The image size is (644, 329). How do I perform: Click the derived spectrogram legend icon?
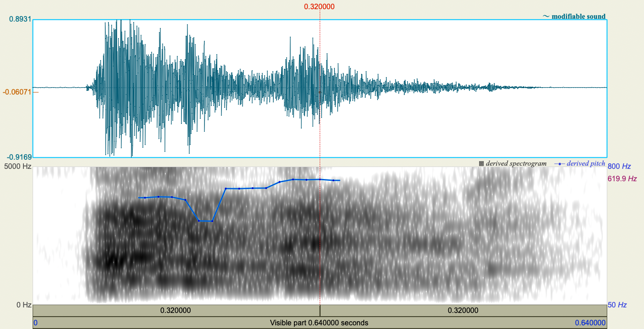(481, 163)
